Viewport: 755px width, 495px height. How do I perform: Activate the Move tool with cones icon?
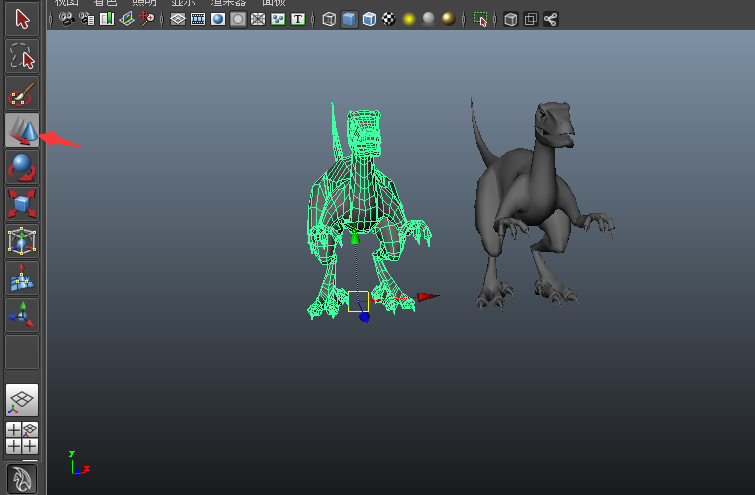click(x=22, y=130)
